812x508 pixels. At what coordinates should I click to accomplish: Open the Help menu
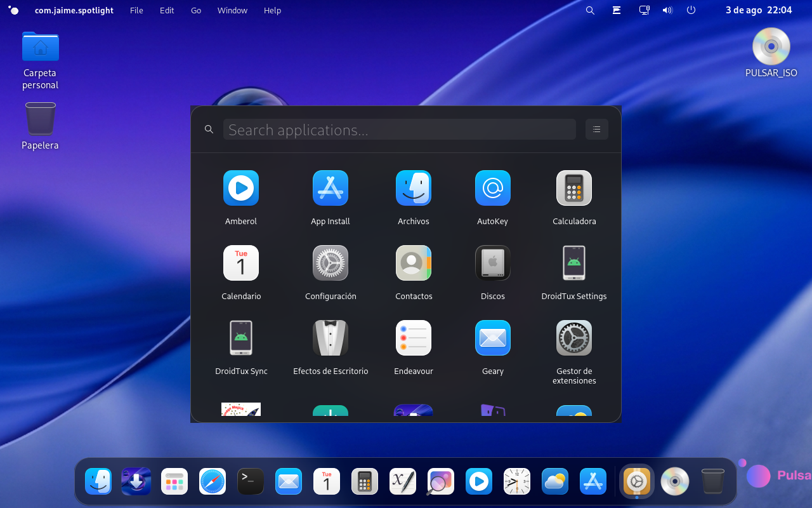[272, 10]
